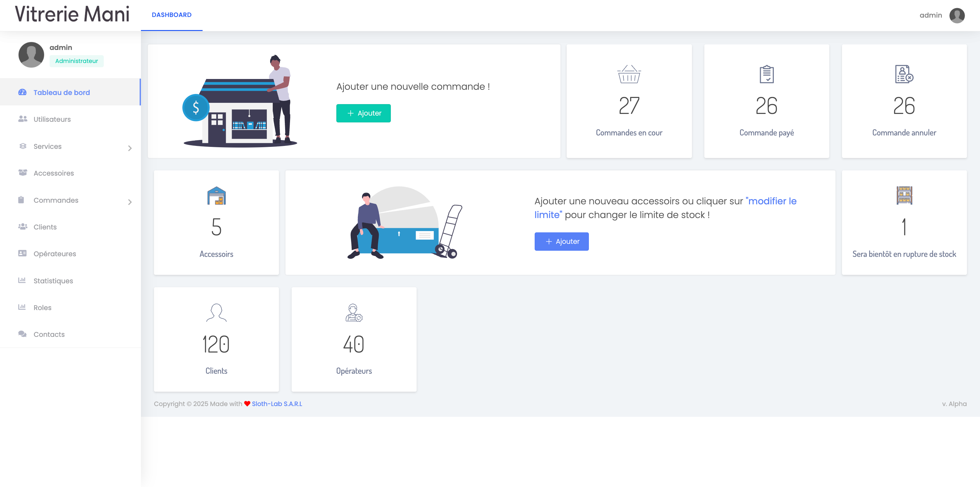The width and height of the screenshot is (980, 502).
Task: Click the 26 Commande payé count
Action: 766,105
